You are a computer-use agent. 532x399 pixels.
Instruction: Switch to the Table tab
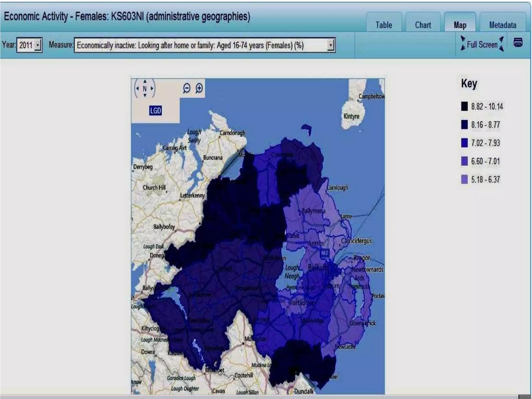[x=384, y=25]
